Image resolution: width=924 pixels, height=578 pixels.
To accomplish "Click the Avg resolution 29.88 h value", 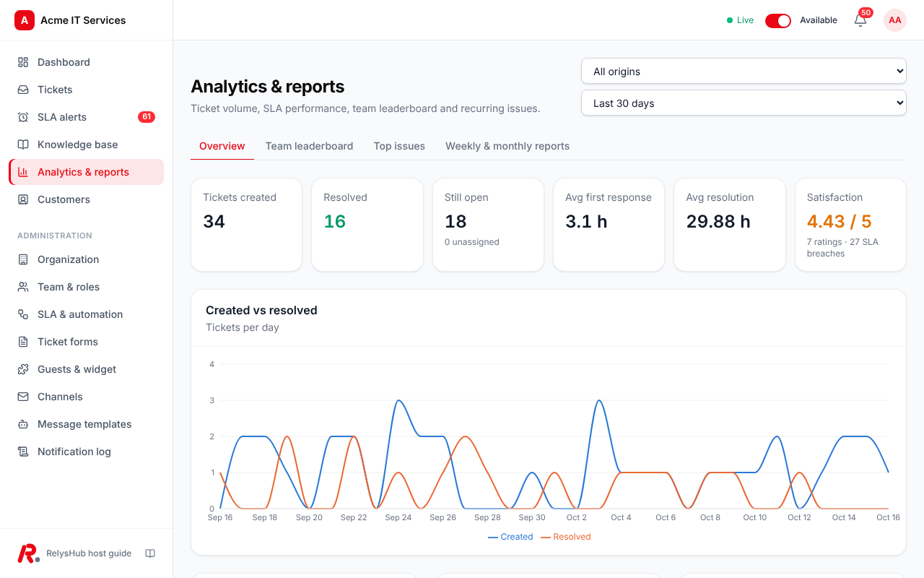I will [718, 221].
